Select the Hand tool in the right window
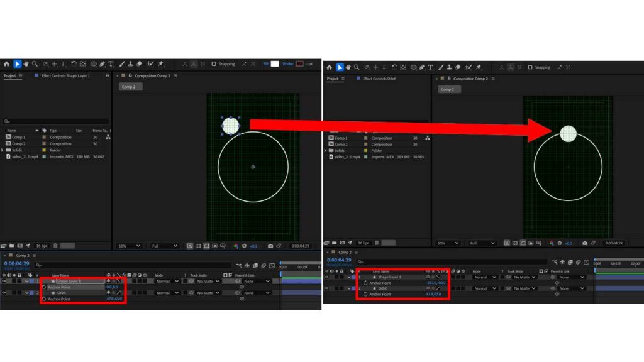644x362 pixels. point(348,67)
